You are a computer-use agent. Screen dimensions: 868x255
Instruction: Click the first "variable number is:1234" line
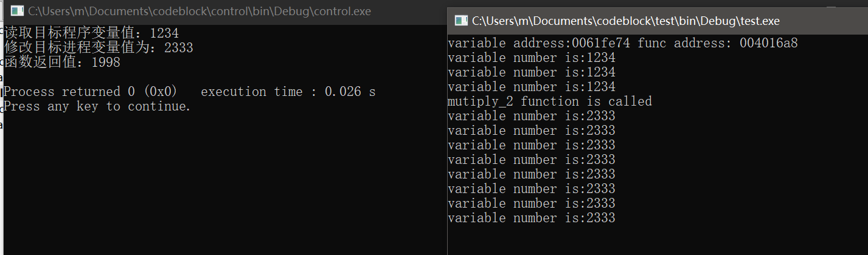pos(531,58)
